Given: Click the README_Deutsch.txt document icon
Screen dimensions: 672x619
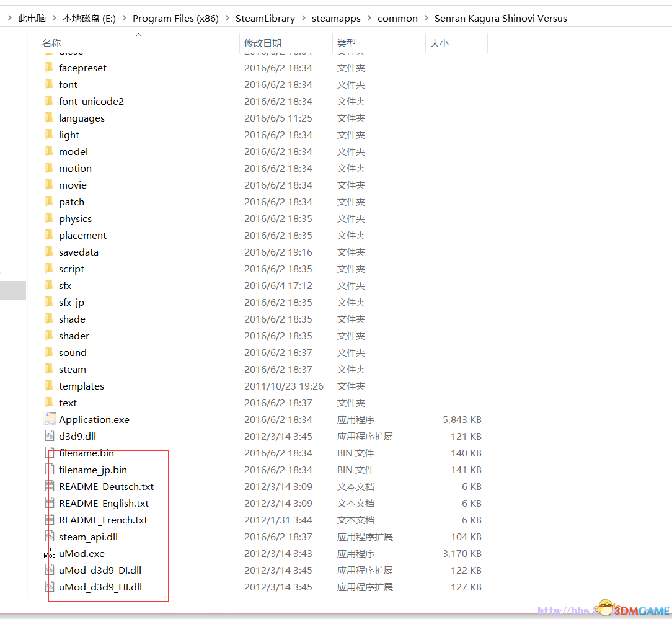Looking at the screenshot, I should (50, 486).
